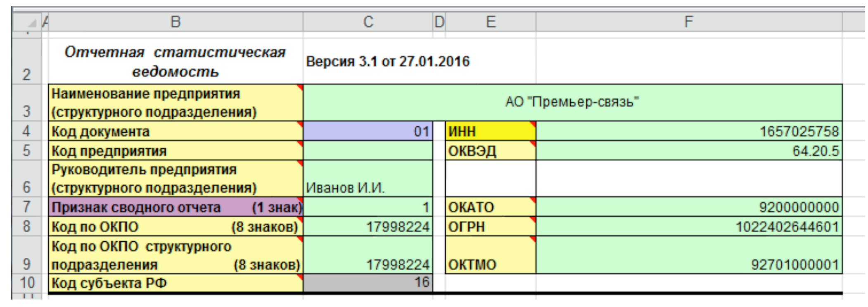Select column B header
Image resolution: width=868 pixels, height=307 pixels.
pyautogui.click(x=175, y=21)
